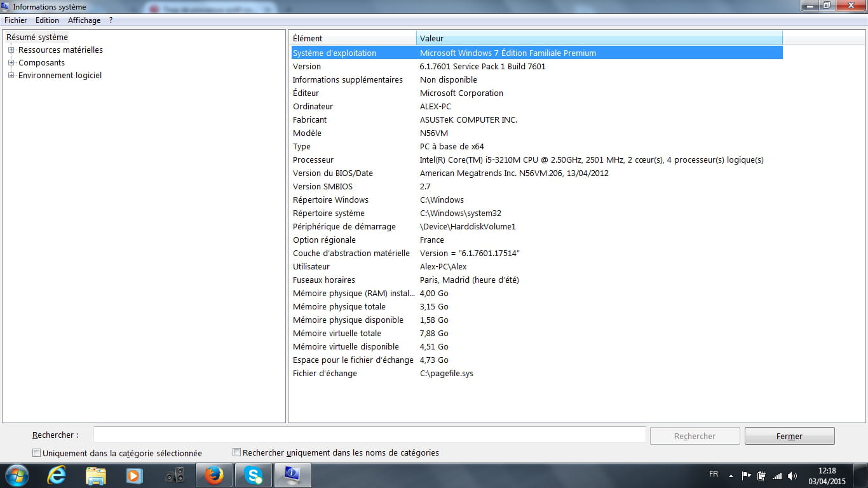Screen dimensions: 868x488
Task: Select Environnement logiciel tree item
Action: [x=60, y=75]
